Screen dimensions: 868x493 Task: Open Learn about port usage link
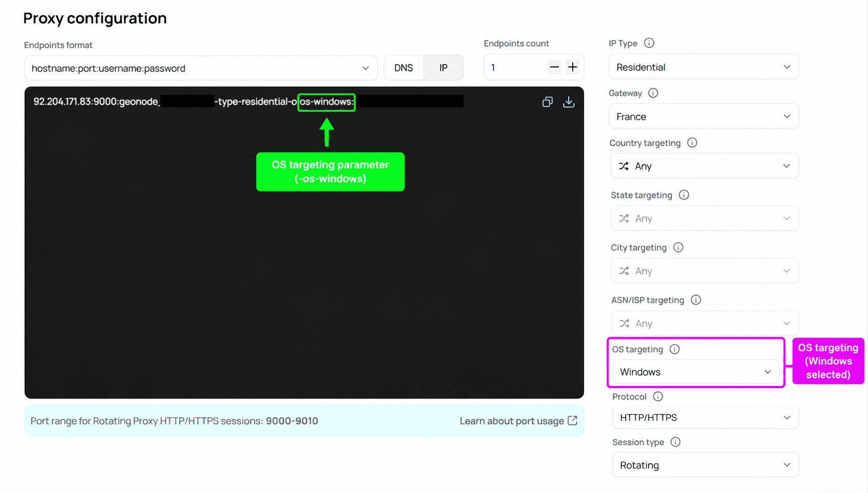click(518, 421)
